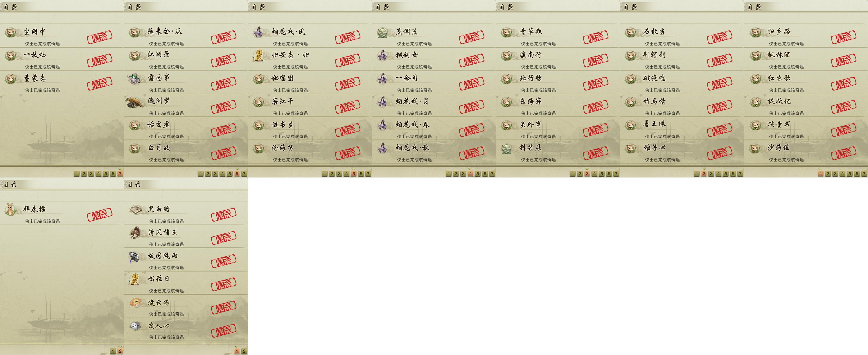This screenshot has width=868, height=355.
Task: Switch to page 1 in the 拜春擂 catalog panel
Action: tap(113, 351)
